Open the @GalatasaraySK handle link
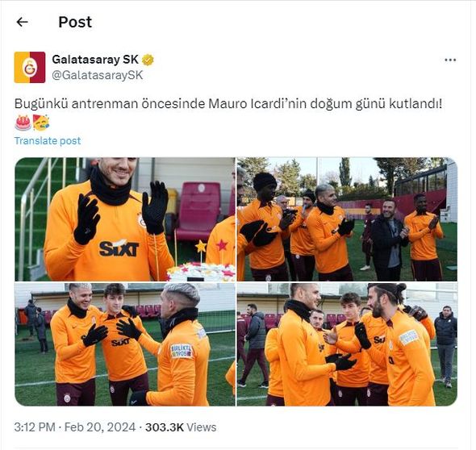 pyautogui.click(x=97, y=75)
